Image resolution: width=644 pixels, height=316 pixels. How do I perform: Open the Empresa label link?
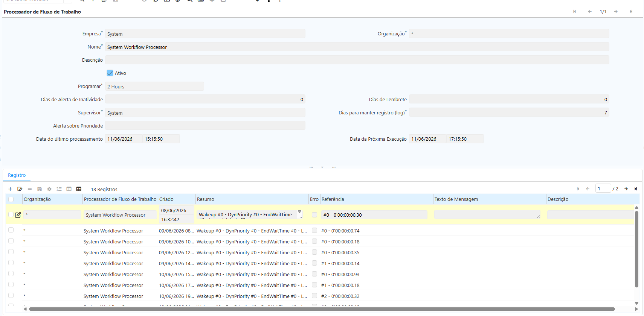pyautogui.click(x=92, y=34)
